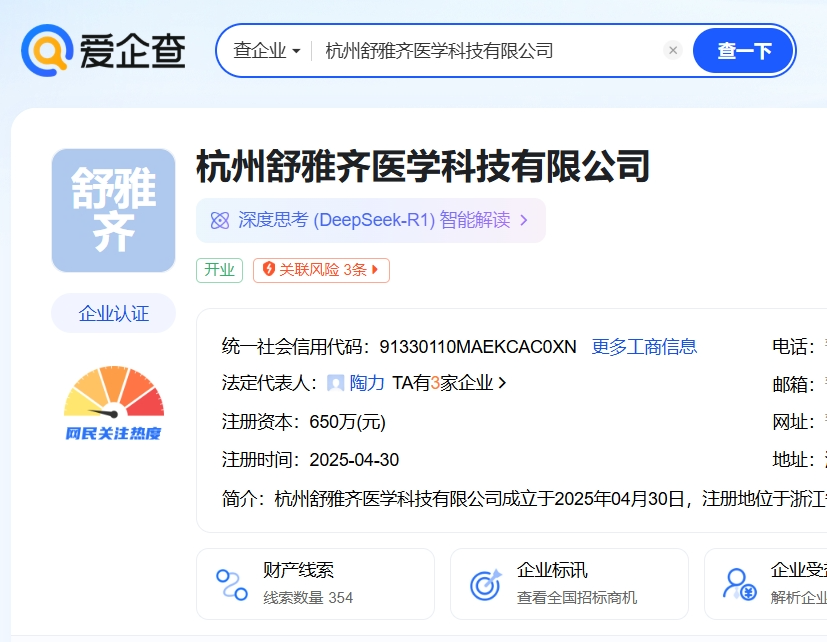The image size is (827, 642).
Task: Select the 舒雅齐 company logo thumbnail
Action: (x=113, y=210)
